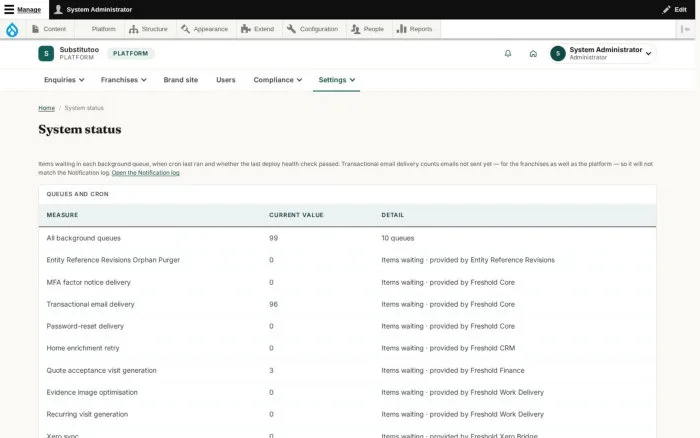Open the Notification log link

click(146, 173)
